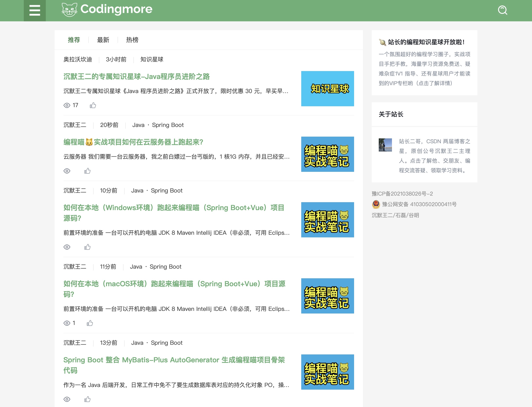Select the 推荐 tab
532x407 pixels.
coord(74,40)
